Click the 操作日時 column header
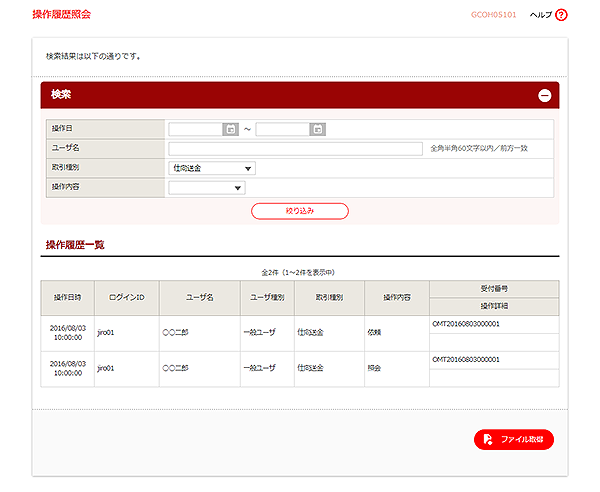 (67, 298)
